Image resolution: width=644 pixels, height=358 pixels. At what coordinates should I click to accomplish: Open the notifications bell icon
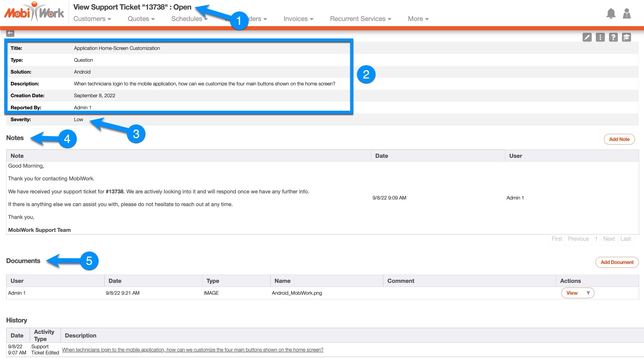pyautogui.click(x=611, y=13)
